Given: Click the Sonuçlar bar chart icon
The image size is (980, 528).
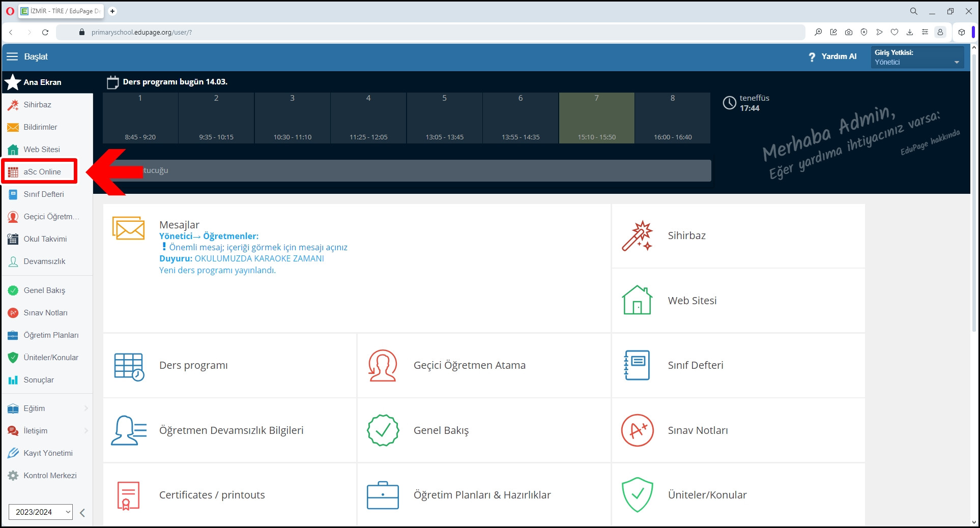Looking at the screenshot, I should tap(13, 380).
